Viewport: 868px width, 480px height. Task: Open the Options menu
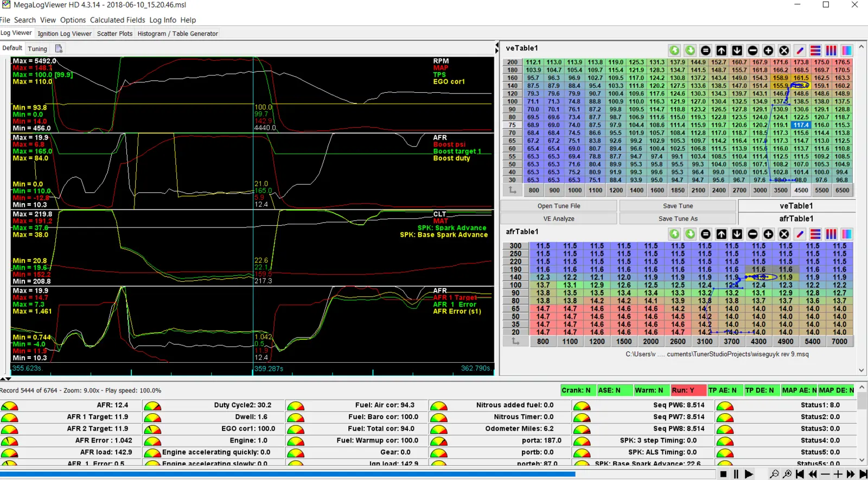73,20
